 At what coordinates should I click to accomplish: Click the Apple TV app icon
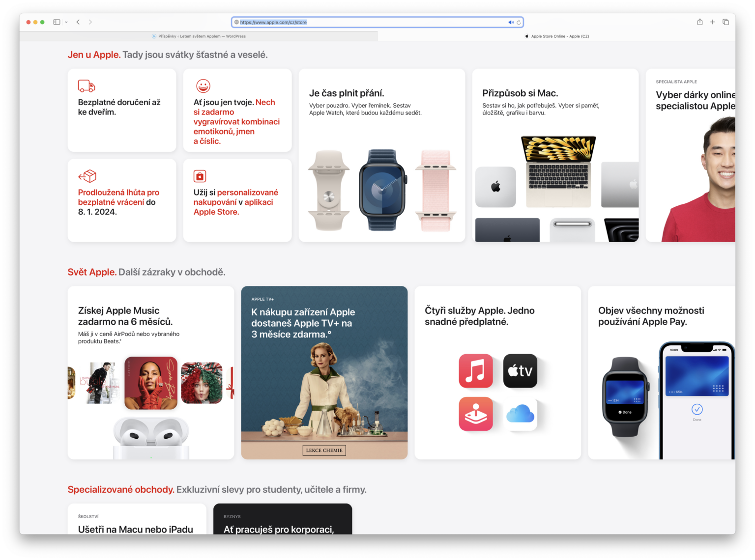[x=520, y=371]
